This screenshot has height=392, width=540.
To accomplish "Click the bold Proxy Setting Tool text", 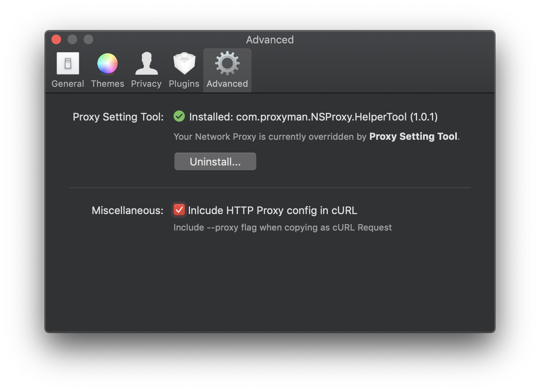I will 413,137.
